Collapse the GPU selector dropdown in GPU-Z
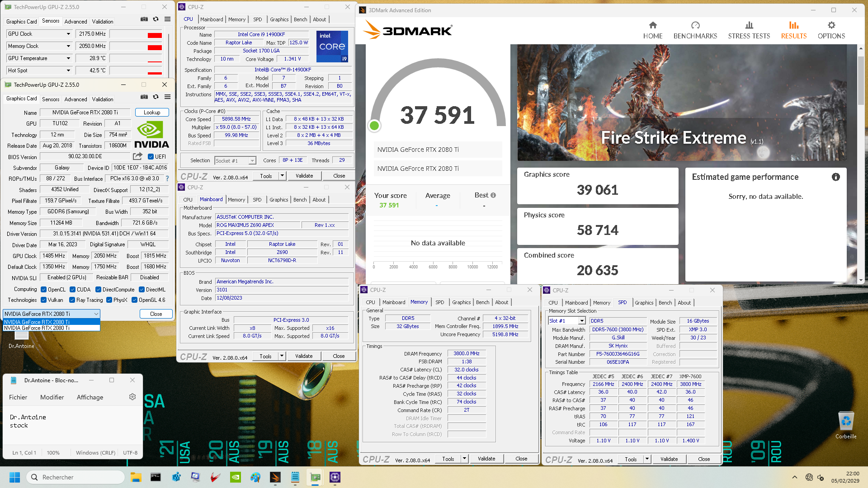This screenshot has width=868, height=488. [96, 314]
